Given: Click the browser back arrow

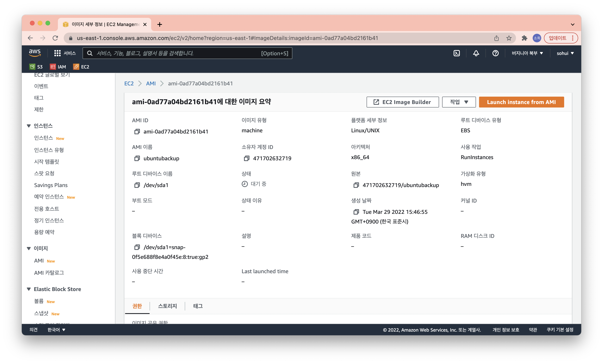Looking at the screenshot, I should coord(30,38).
